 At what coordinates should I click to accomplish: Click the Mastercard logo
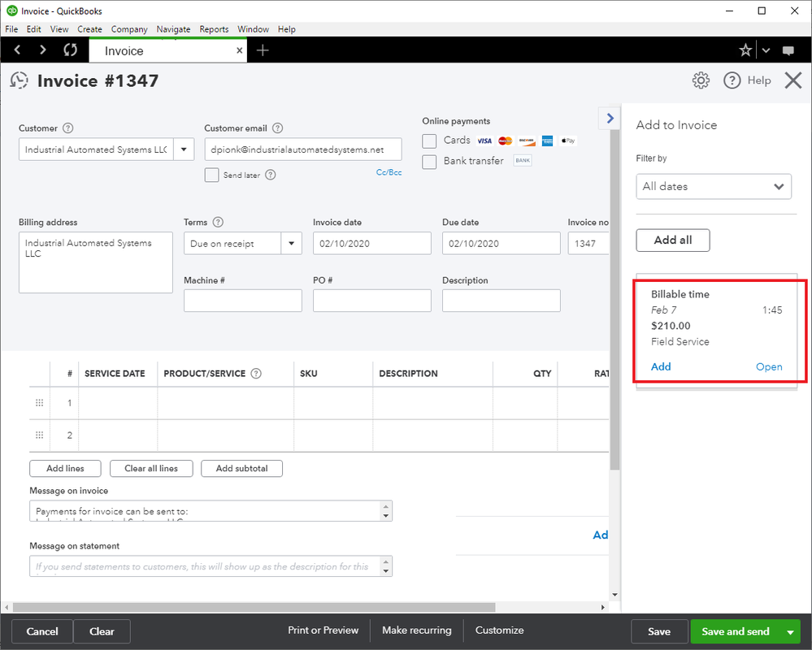(x=505, y=141)
